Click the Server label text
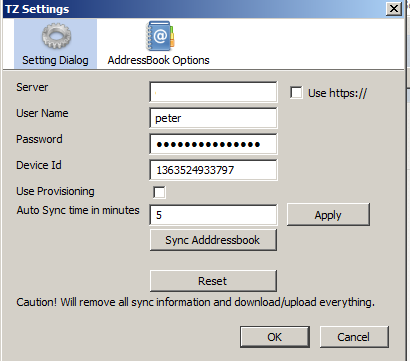The height and width of the screenshot is (361, 410). (x=32, y=87)
